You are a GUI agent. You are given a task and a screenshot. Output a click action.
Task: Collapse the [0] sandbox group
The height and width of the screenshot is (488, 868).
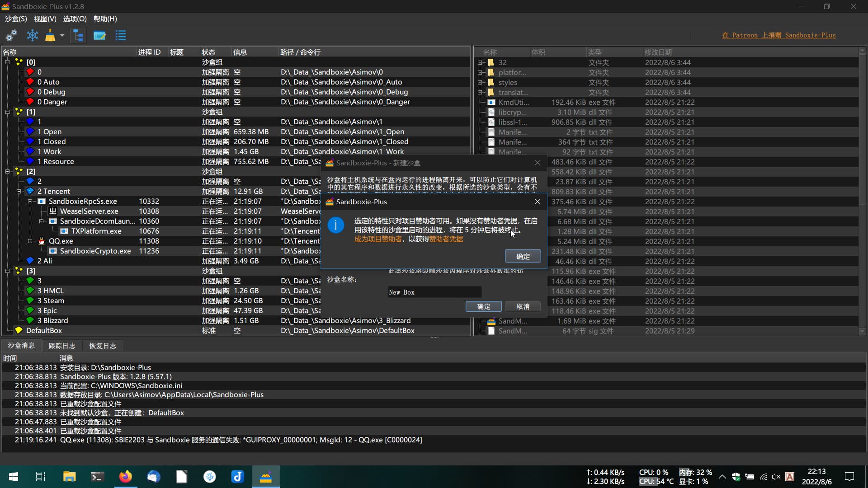(8, 62)
